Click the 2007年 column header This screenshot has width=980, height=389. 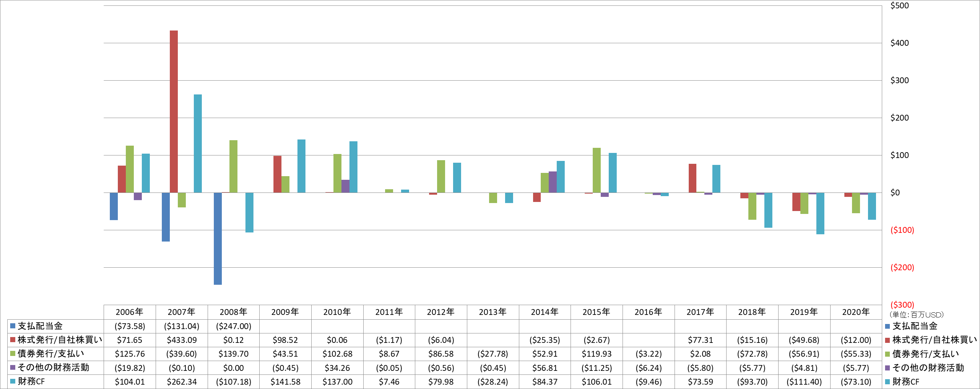point(181,312)
